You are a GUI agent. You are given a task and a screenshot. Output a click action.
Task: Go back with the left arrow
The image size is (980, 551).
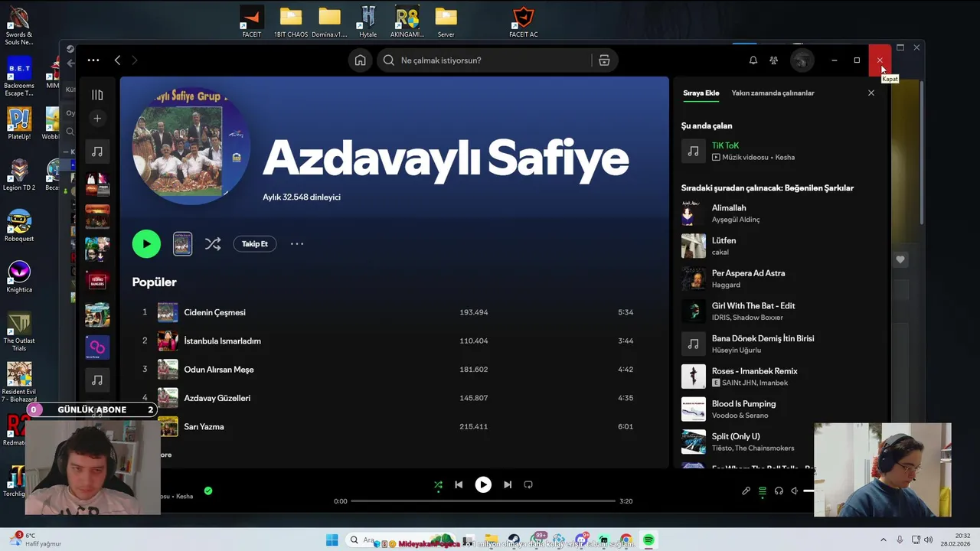[x=117, y=60]
